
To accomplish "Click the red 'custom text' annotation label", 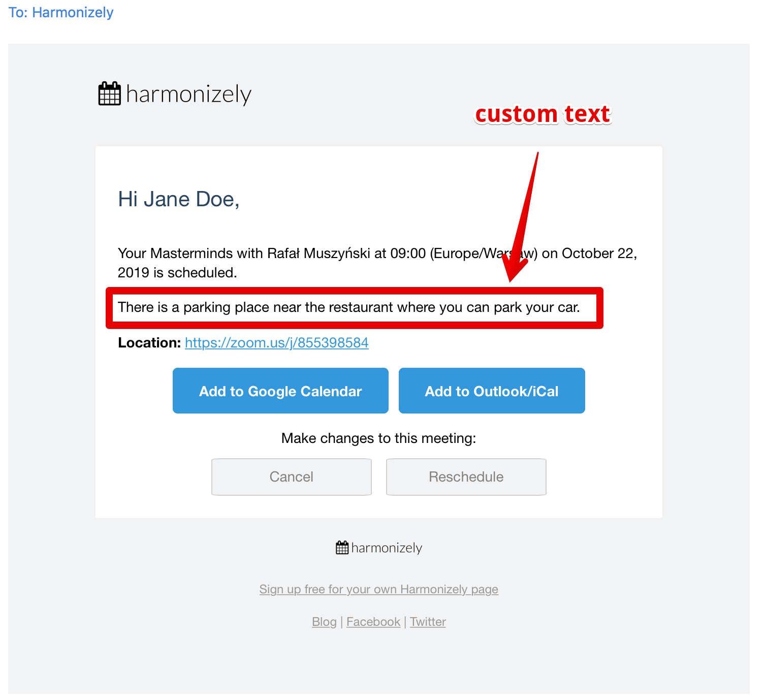I will 543,114.
